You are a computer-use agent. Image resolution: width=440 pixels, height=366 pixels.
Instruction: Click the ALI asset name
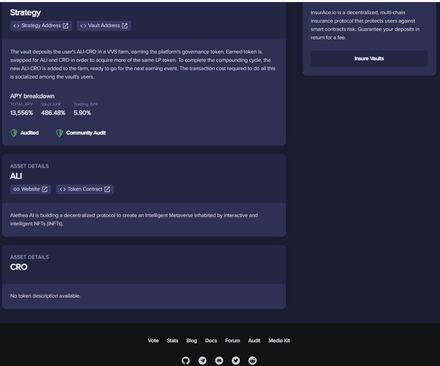tap(16, 176)
